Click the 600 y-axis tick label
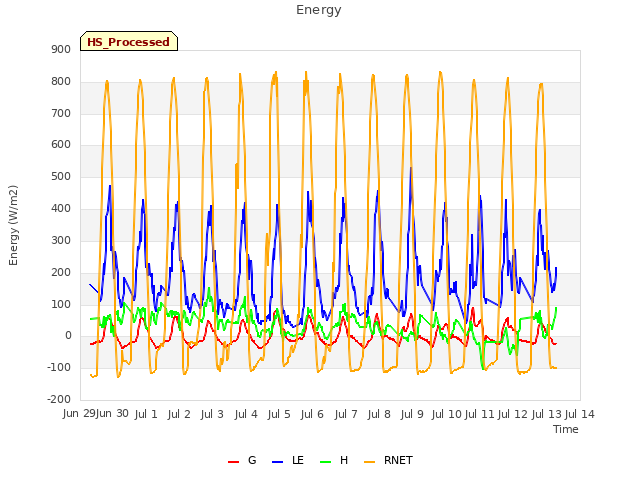Screen dimensions: 640x480 point(61,145)
